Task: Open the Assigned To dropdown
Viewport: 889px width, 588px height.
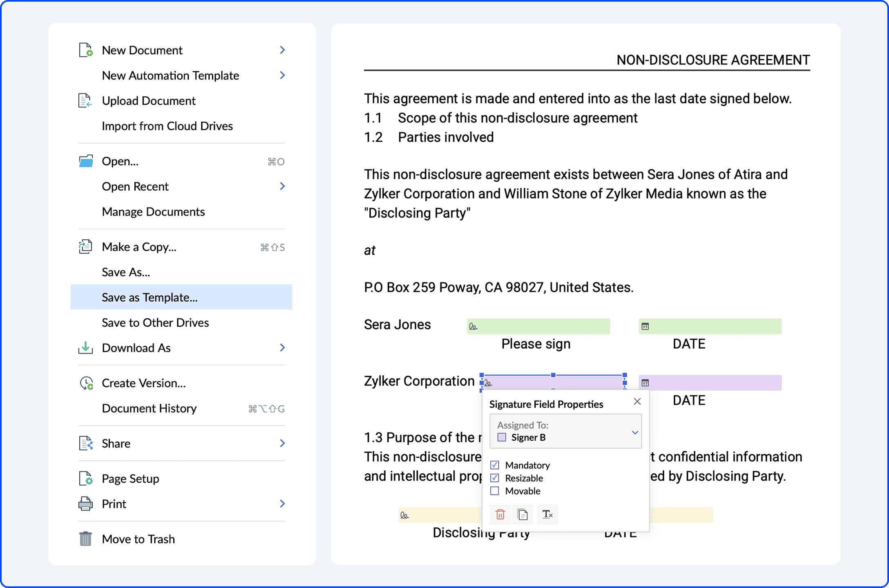Action: (x=634, y=432)
